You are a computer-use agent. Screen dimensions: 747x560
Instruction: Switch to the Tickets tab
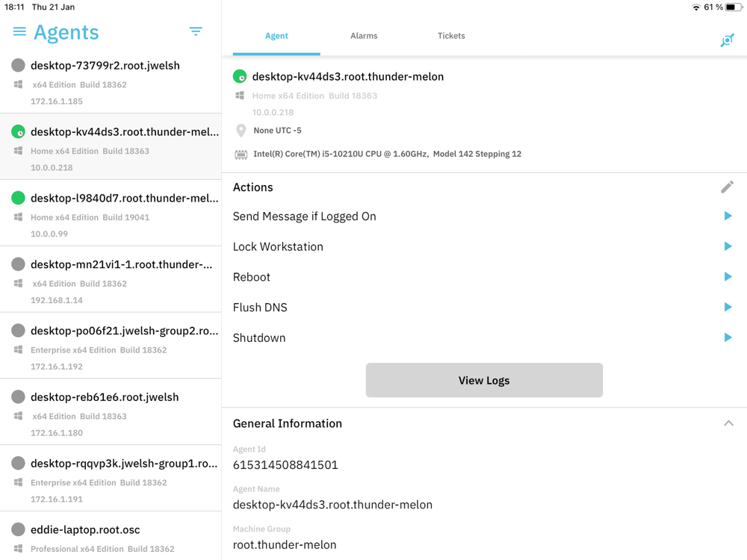click(x=451, y=36)
